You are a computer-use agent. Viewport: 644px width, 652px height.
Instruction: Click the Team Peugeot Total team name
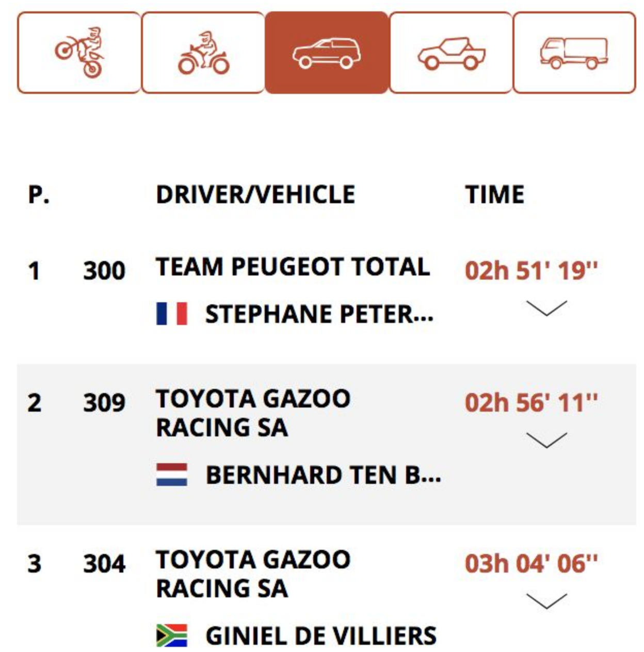click(293, 267)
